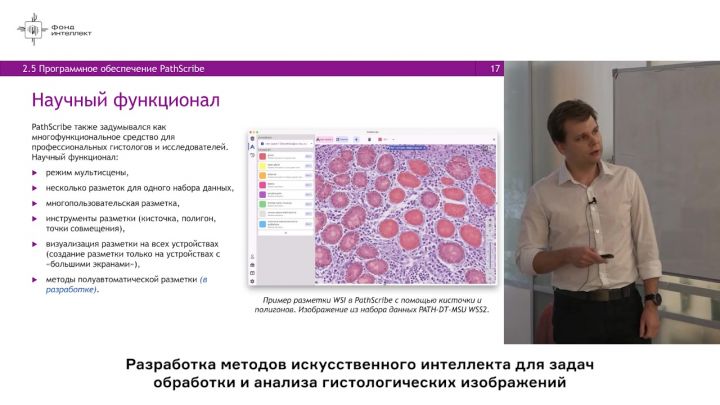Click the Фонд Интеллект logo
The image size is (720, 405).
(55, 29)
